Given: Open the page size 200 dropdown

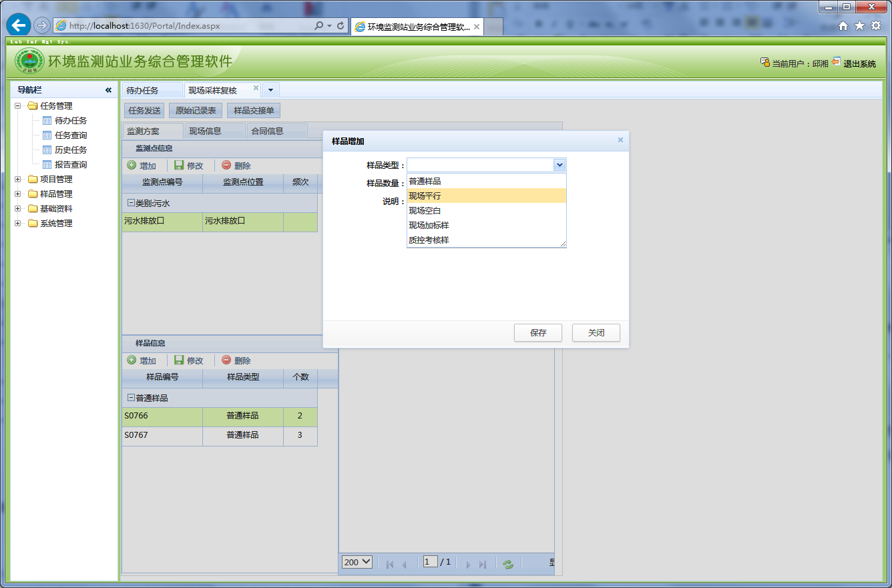Looking at the screenshot, I should click(357, 562).
